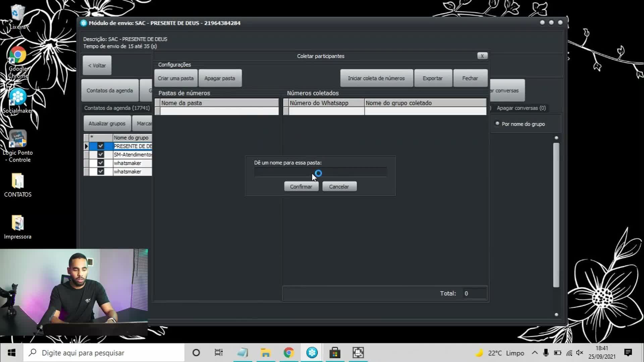Open Task View in the taskbar
The image size is (644, 362).
pos(219,353)
